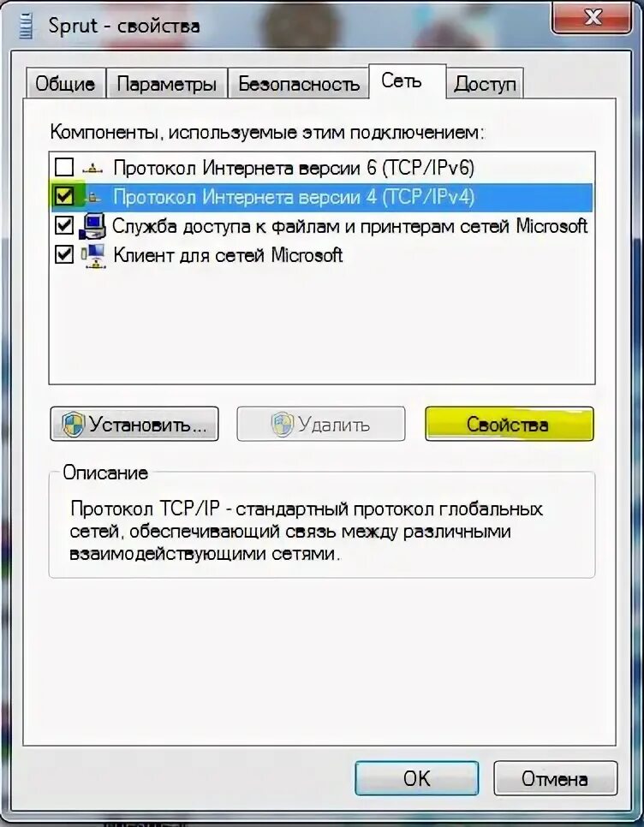Click the shield icon on Установить button
Image resolution: width=644 pixels, height=827 pixels.
coord(73,424)
